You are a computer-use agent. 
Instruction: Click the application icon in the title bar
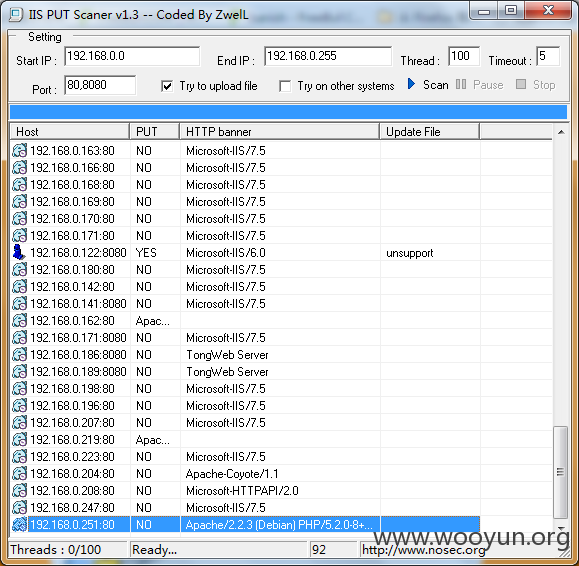16,14
